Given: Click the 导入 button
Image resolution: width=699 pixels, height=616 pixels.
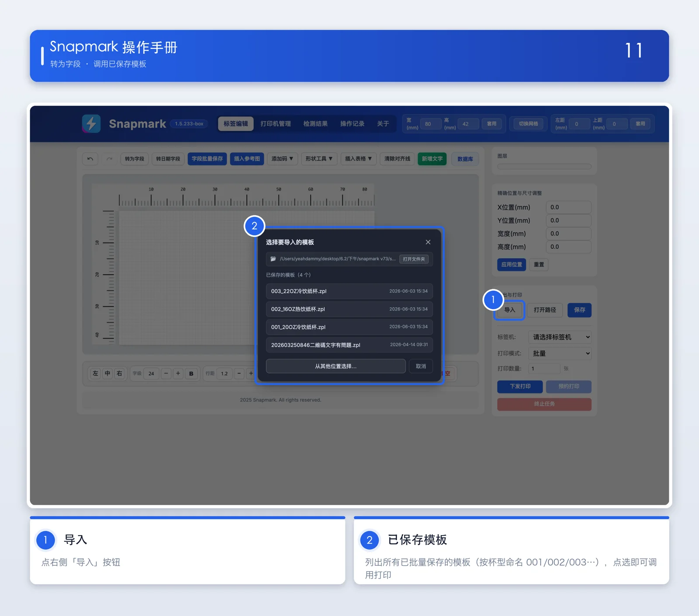Looking at the screenshot, I should click(510, 310).
